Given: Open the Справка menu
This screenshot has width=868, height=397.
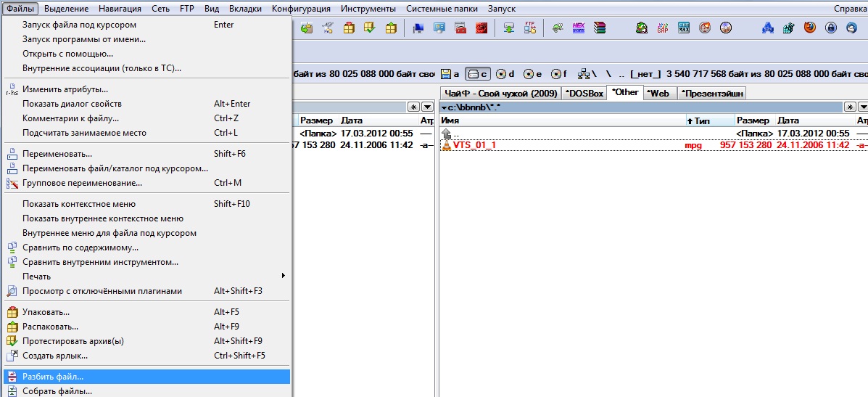Looking at the screenshot, I should point(850,8).
